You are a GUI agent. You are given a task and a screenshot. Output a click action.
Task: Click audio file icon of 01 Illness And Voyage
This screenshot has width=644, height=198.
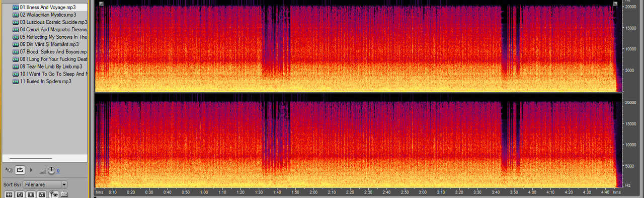click(16, 7)
